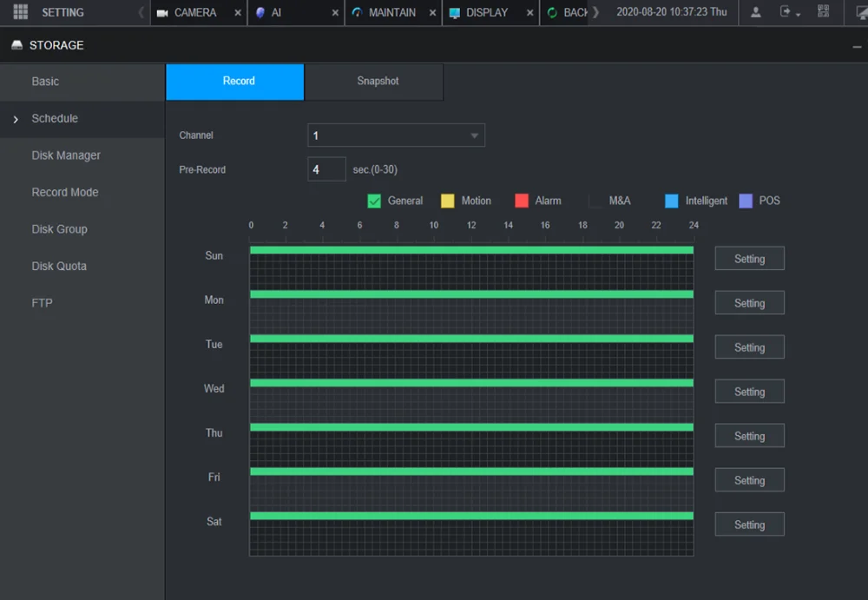The height and width of the screenshot is (600, 868).
Task: Open the BACK tab
Action: (565, 13)
